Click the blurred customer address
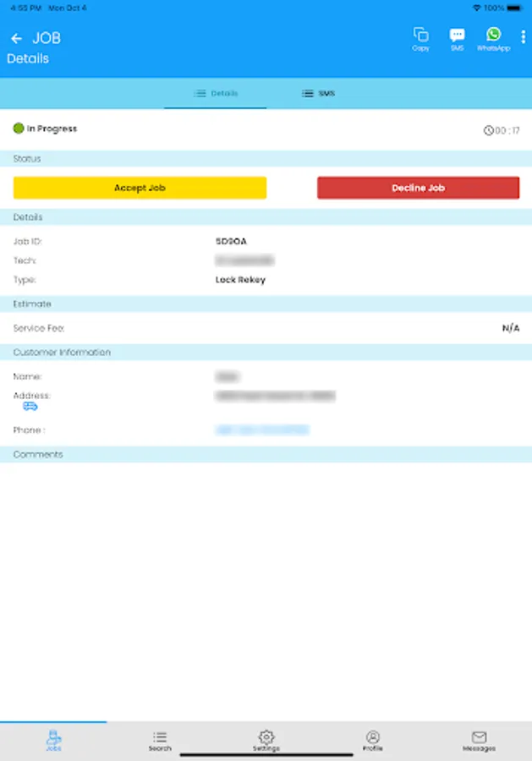Viewport: 532px width, 761px height. (x=275, y=396)
